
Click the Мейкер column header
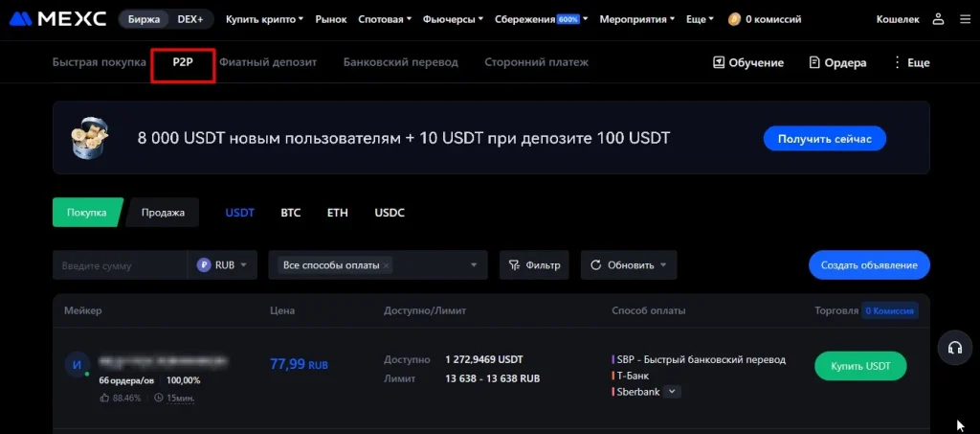click(x=82, y=310)
